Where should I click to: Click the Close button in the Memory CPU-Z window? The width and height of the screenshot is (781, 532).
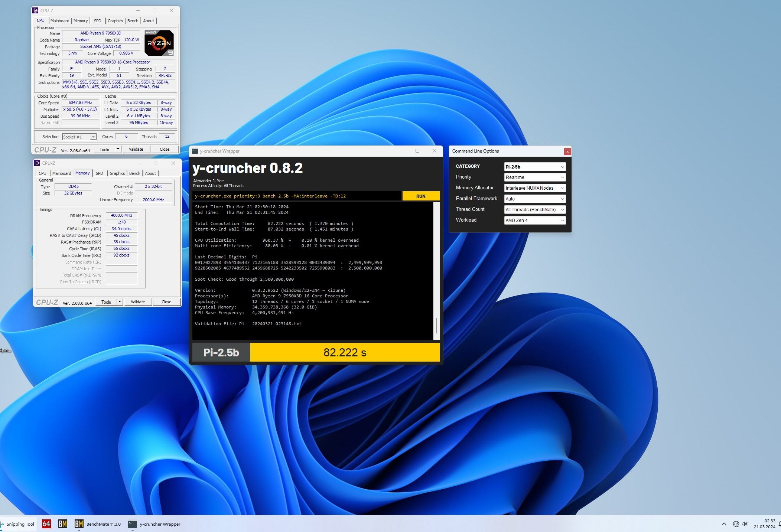click(166, 302)
